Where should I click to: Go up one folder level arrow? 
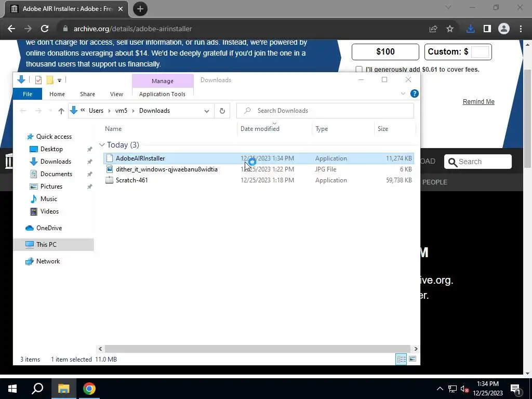(x=61, y=111)
